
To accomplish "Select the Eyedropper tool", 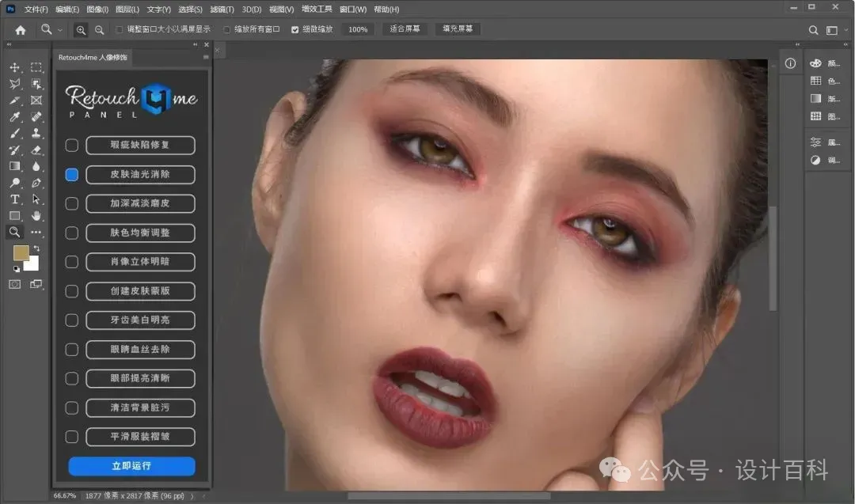I will point(15,116).
